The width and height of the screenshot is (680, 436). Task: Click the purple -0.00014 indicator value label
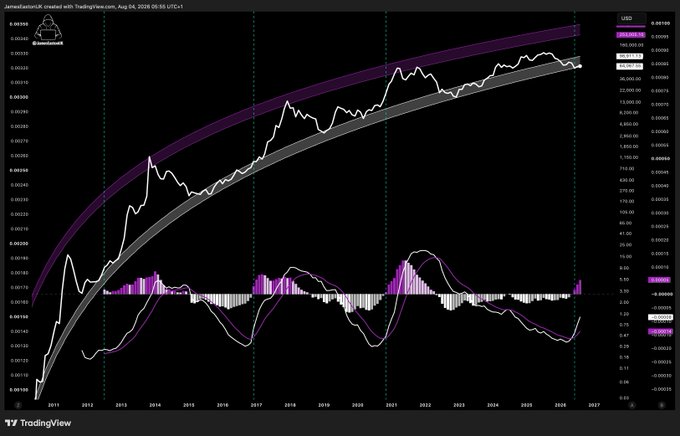[x=660, y=331]
